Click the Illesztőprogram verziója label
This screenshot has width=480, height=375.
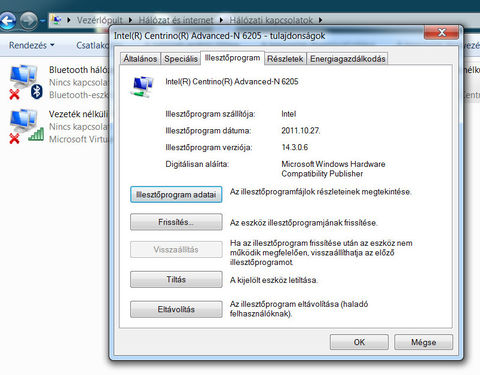(209, 147)
